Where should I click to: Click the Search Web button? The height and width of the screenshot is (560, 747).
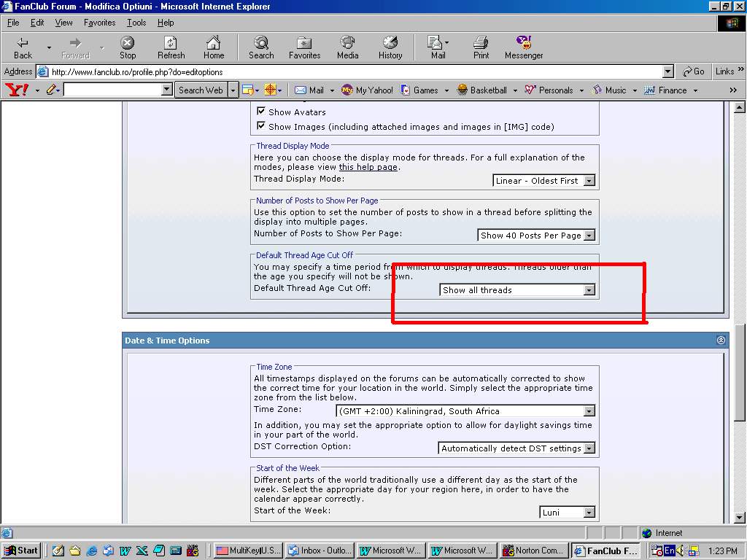[x=201, y=90]
